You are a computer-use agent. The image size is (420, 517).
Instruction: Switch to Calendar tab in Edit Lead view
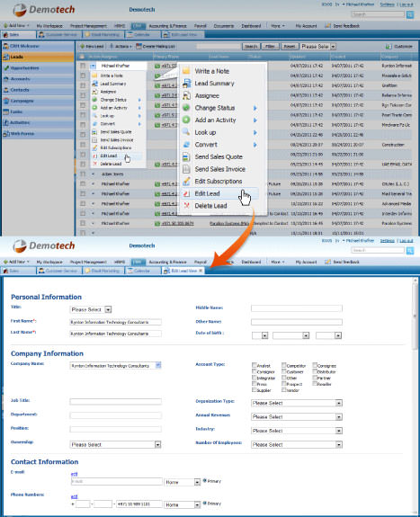click(139, 271)
